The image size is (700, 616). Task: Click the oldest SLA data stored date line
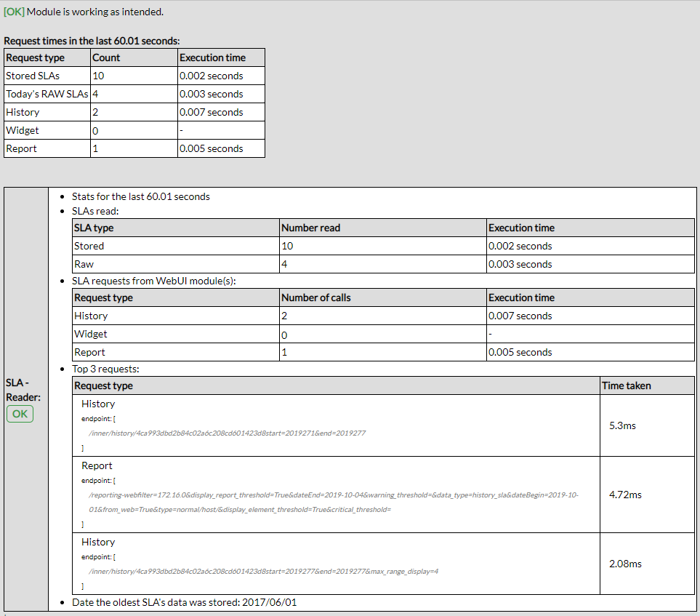point(184,602)
